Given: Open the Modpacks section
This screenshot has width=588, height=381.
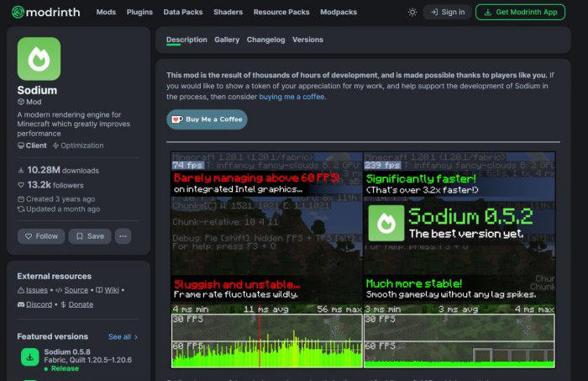Looking at the screenshot, I should point(339,12).
